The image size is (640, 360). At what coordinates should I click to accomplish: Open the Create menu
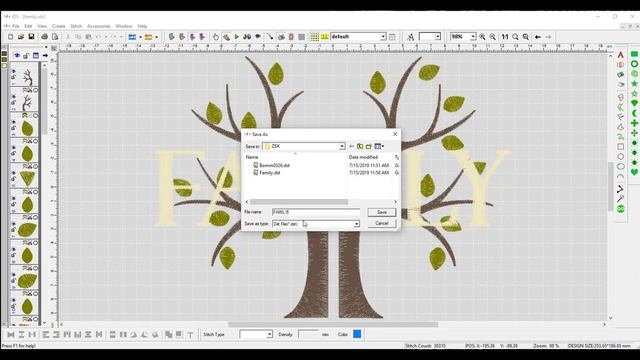[59, 26]
